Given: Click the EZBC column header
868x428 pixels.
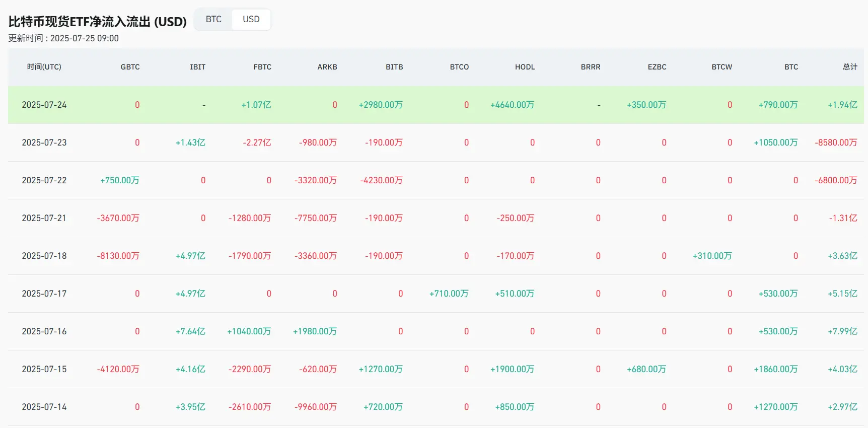Looking at the screenshot, I should pyautogui.click(x=657, y=67).
